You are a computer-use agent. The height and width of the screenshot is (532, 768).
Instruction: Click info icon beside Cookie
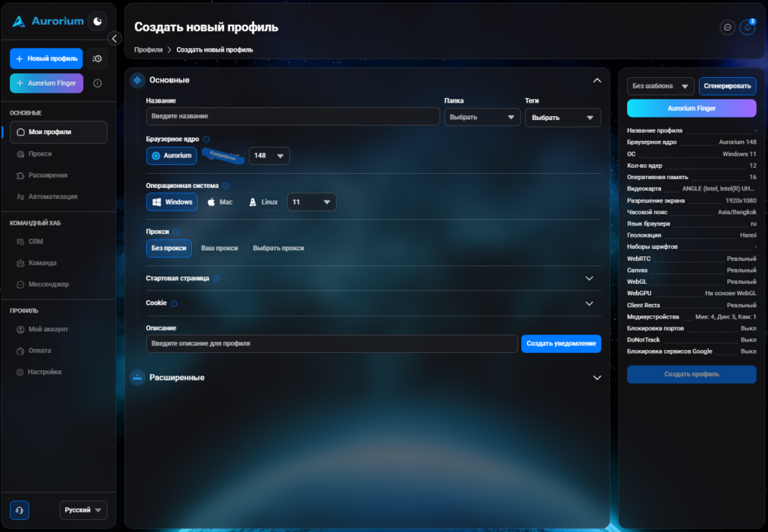pyautogui.click(x=174, y=303)
